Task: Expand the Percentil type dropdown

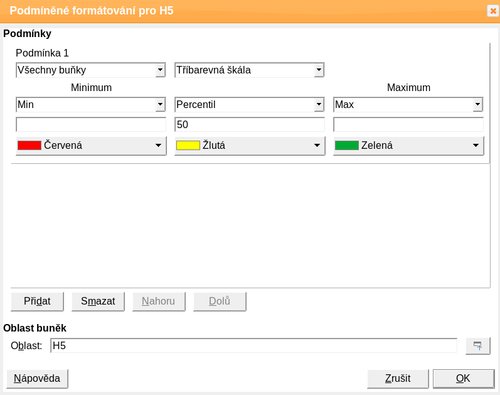Action: pos(249,105)
